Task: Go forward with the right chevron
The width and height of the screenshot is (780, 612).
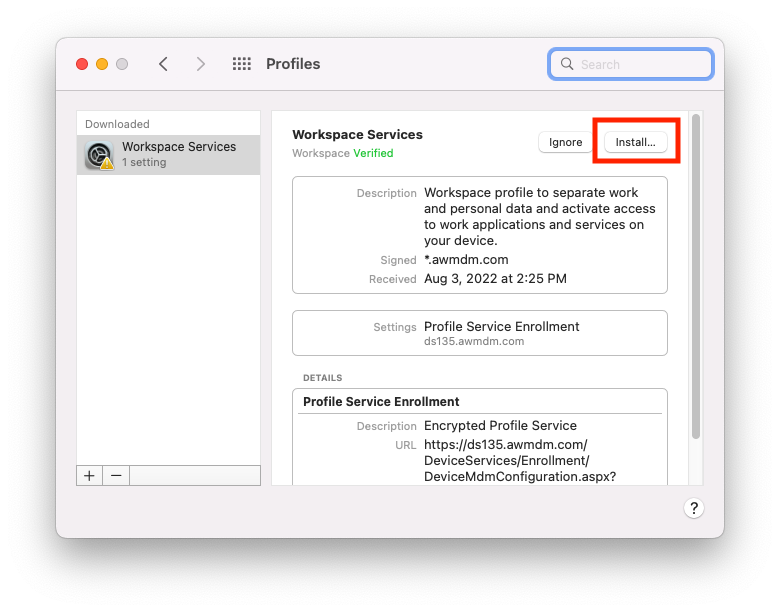Action: tap(200, 64)
